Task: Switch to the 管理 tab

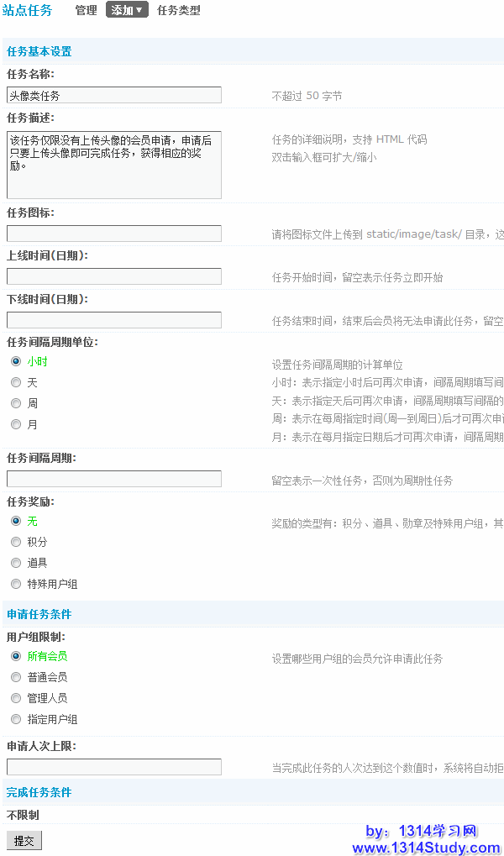Action: (x=86, y=11)
